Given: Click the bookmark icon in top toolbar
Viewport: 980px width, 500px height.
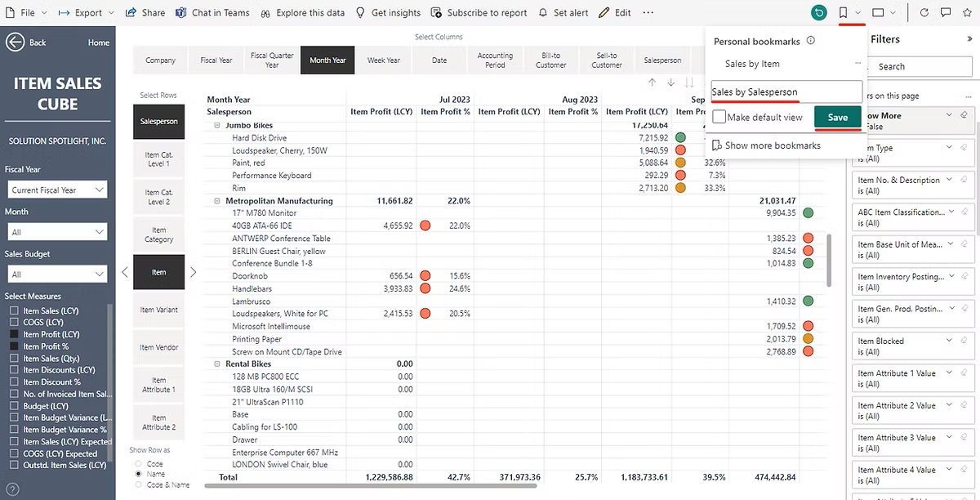Looking at the screenshot, I should click(843, 13).
